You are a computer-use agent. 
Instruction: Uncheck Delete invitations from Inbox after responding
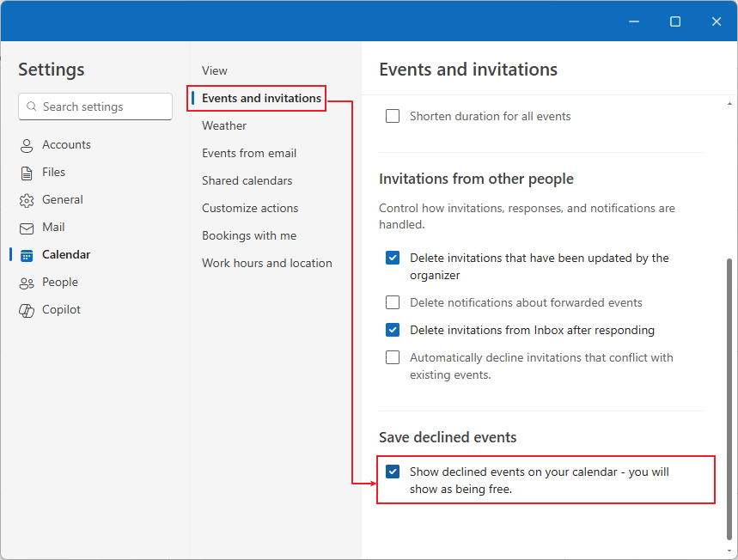click(393, 330)
